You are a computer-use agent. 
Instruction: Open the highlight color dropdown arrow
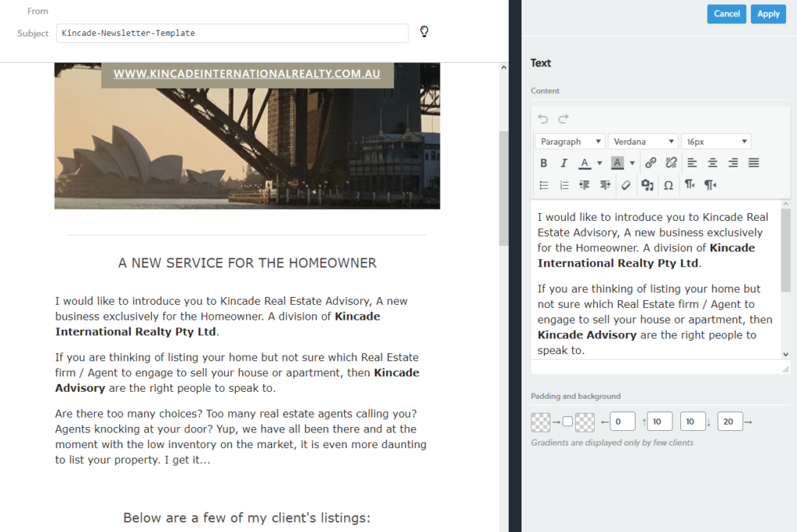pos(632,163)
